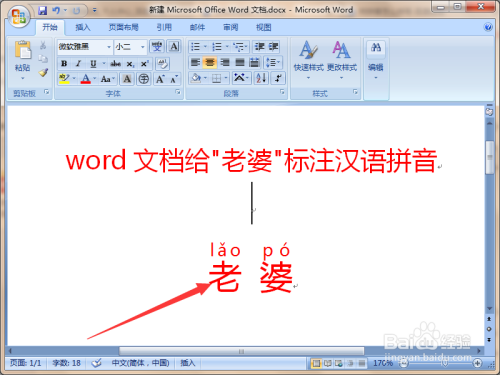Grow font size with large A
Image resolution: width=500 pixels, height=375 pixels.
click(160, 79)
